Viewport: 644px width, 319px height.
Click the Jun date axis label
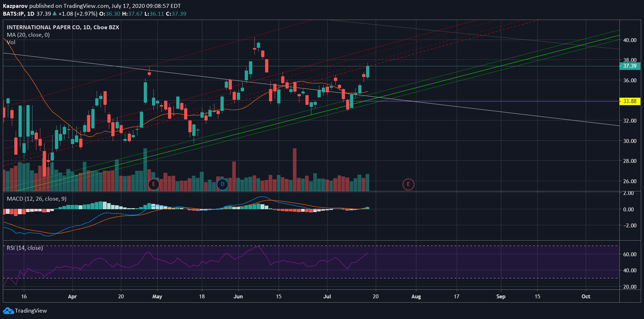pos(238,297)
